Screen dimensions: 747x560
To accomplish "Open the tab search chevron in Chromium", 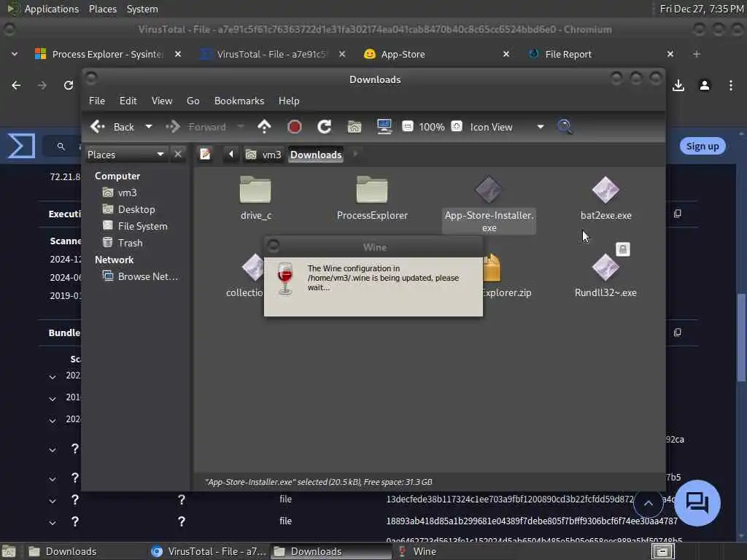I will [15, 54].
